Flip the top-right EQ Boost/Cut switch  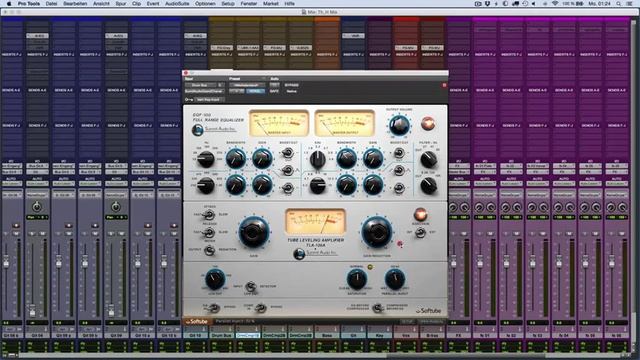[399, 153]
